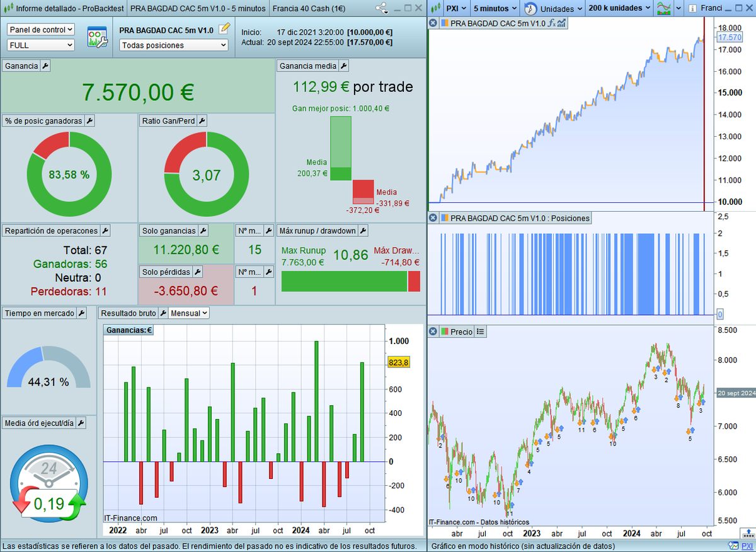Click wrench icon next to Máx runup / drawdown

pyautogui.click(x=362, y=231)
